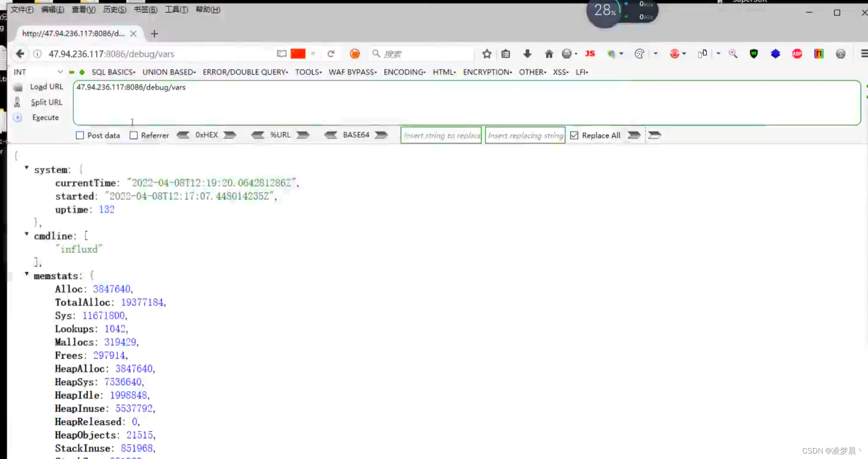
Task: Click the downloads arrow icon
Action: 527,53
